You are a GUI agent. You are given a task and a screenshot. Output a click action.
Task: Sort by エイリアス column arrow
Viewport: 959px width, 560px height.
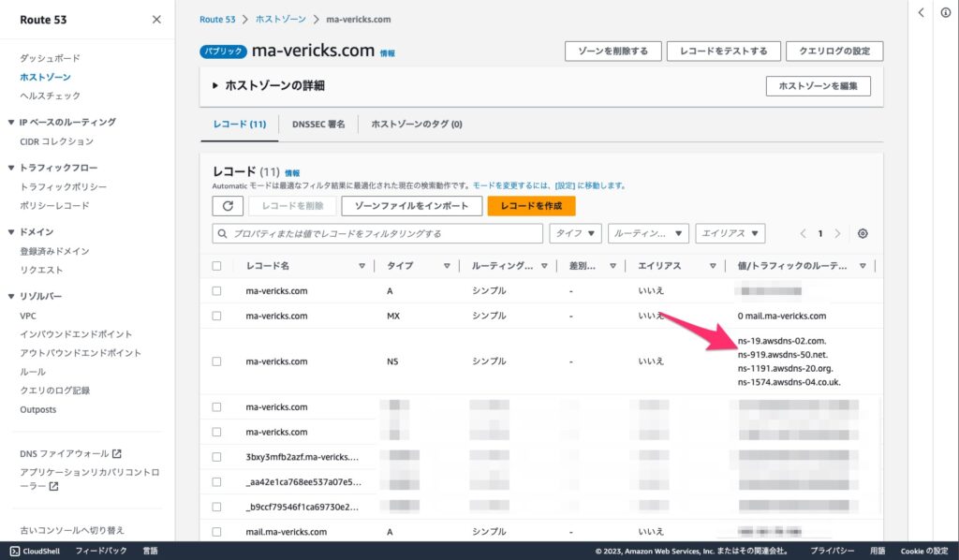point(713,266)
